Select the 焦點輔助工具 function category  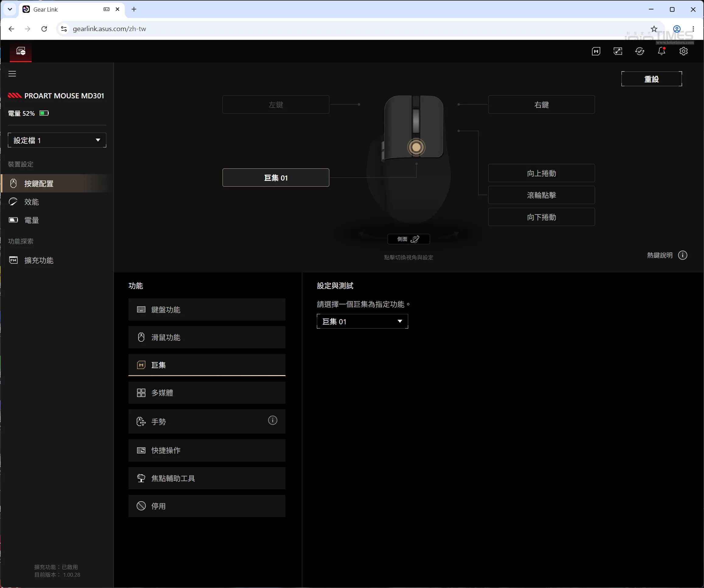click(x=207, y=478)
